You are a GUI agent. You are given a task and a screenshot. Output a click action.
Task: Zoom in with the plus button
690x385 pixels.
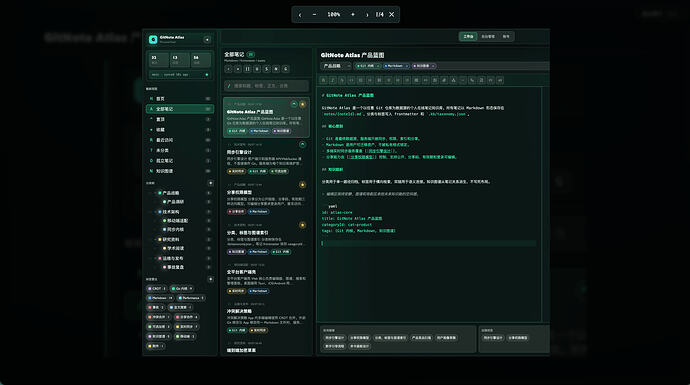(352, 15)
